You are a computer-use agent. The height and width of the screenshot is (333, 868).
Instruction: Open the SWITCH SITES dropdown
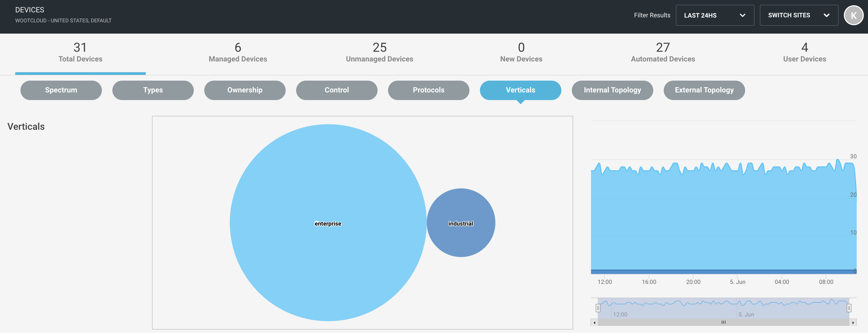pos(799,15)
